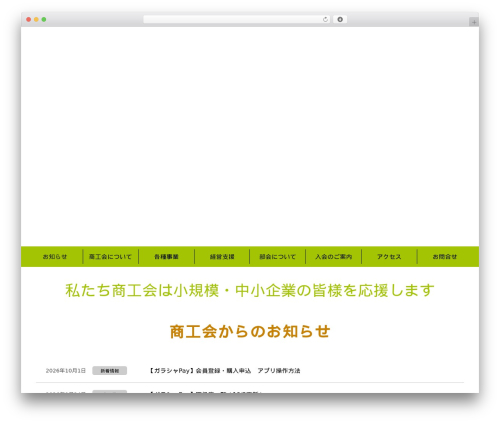The height and width of the screenshot is (423, 500).
Task: Open the ガラシャPay 会員登録・購入申込 news article
Action: [224, 371]
